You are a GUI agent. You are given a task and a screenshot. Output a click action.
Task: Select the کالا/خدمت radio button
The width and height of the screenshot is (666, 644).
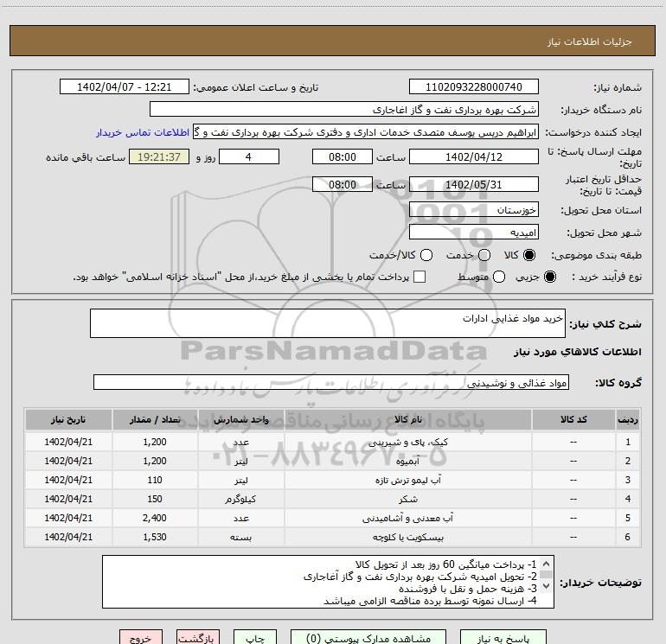click(426, 255)
